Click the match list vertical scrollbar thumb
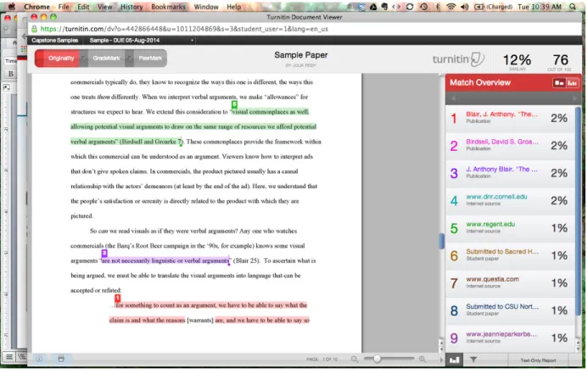This screenshot has height=369, width=588. pos(578,210)
